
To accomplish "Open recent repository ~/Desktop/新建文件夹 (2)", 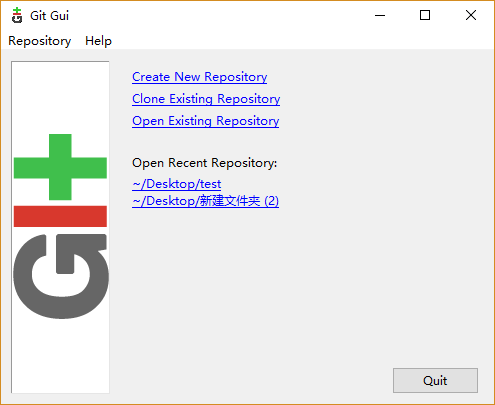I will (205, 201).
